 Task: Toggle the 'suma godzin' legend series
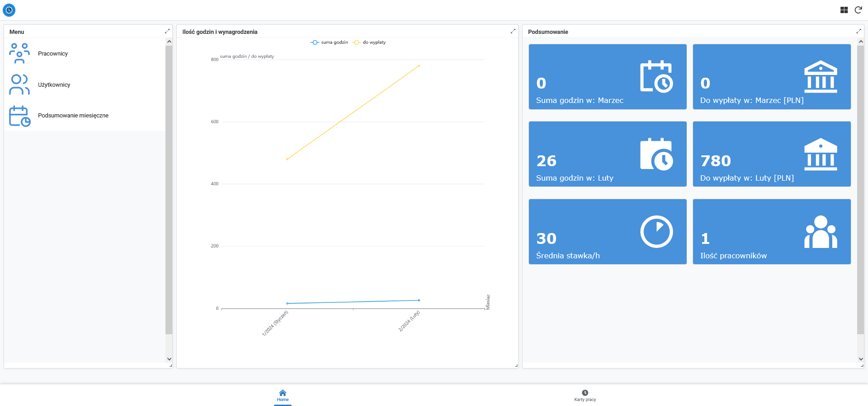tap(330, 42)
